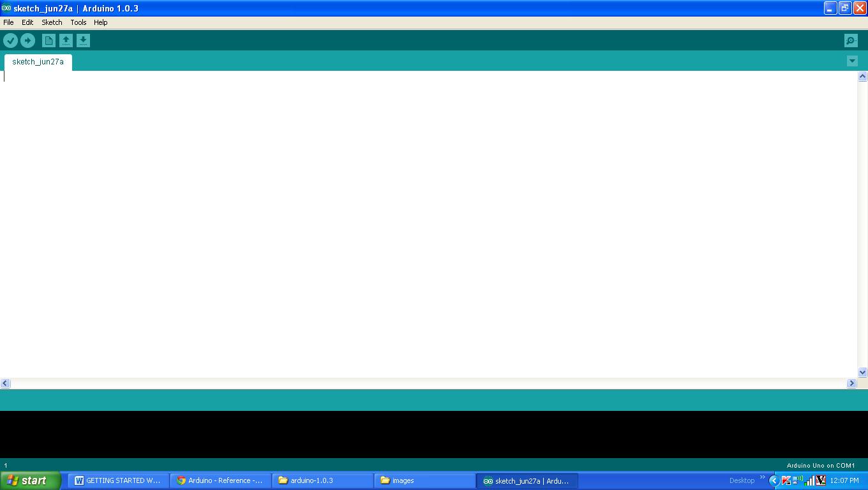Click the horizontal scrollbar right arrow
Viewport: 868px width, 490px height.
point(851,383)
